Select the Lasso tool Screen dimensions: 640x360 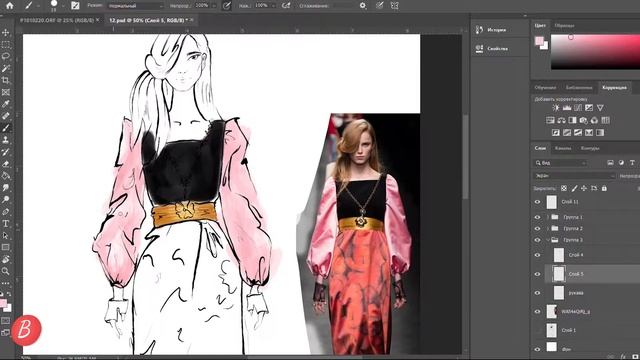[6, 56]
